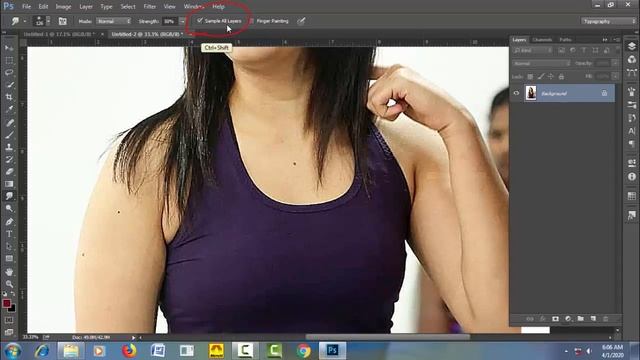Click the Background layer thumbnail
The width and height of the screenshot is (640, 360).
click(531, 93)
